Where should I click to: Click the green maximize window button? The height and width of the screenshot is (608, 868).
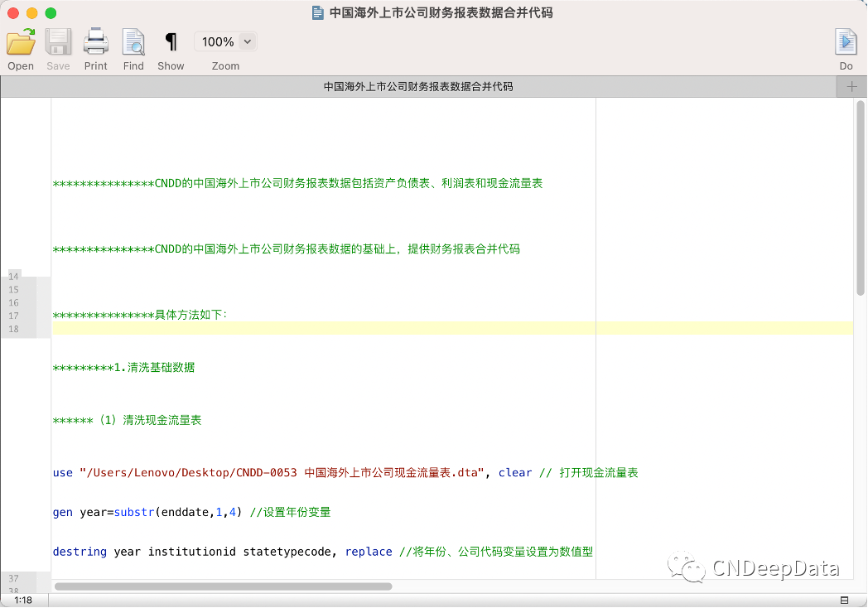[51, 13]
